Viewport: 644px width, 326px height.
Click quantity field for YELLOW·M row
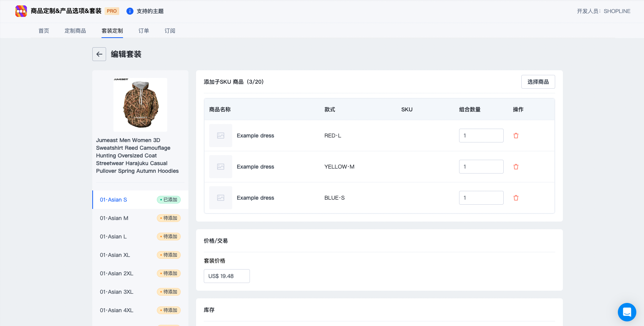point(481,167)
